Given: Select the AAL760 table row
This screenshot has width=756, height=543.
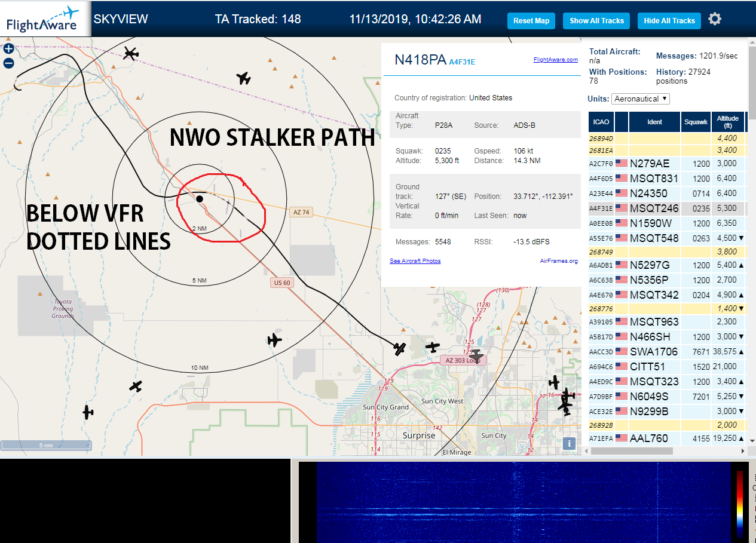Looking at the screenshot, I should coord(666,438).
